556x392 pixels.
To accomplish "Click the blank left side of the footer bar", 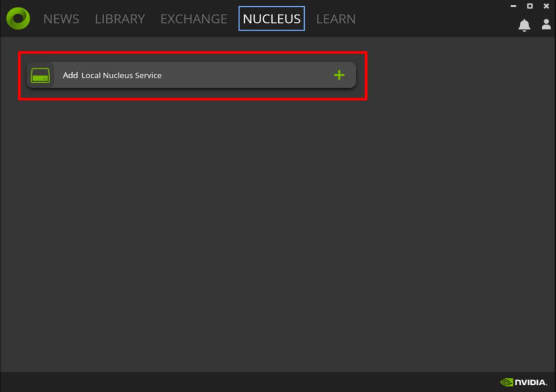I will click(x=143, y=382).
